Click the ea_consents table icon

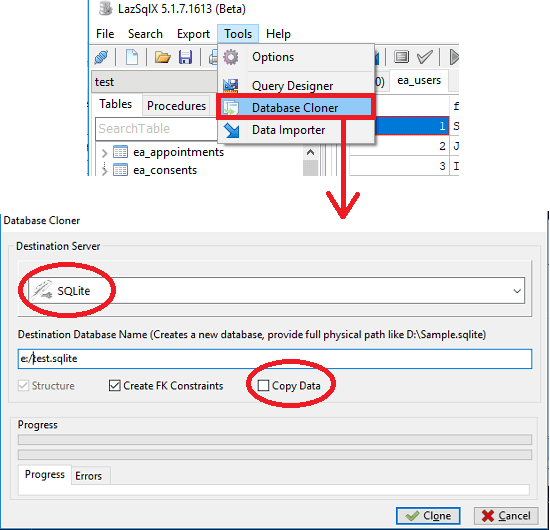[x=120, y=170]
